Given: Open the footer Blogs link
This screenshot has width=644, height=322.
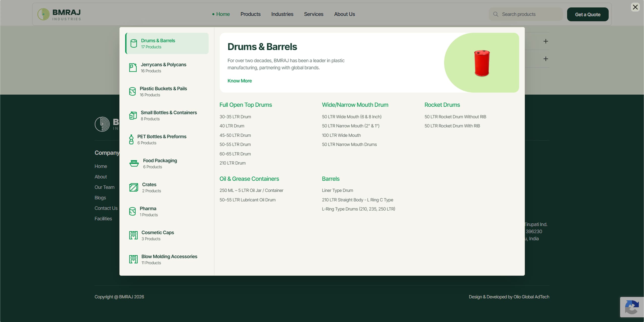Looking at the screenshot, I should (100, 198).
